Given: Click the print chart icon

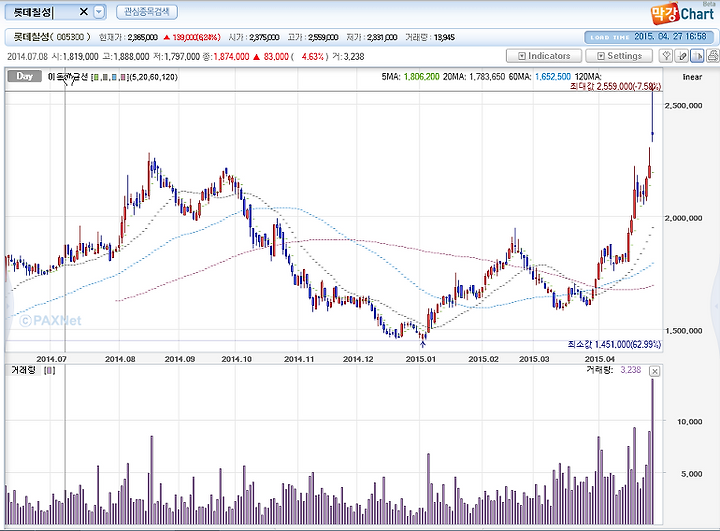Looking at the screenshot, I should tap(713, 56).
